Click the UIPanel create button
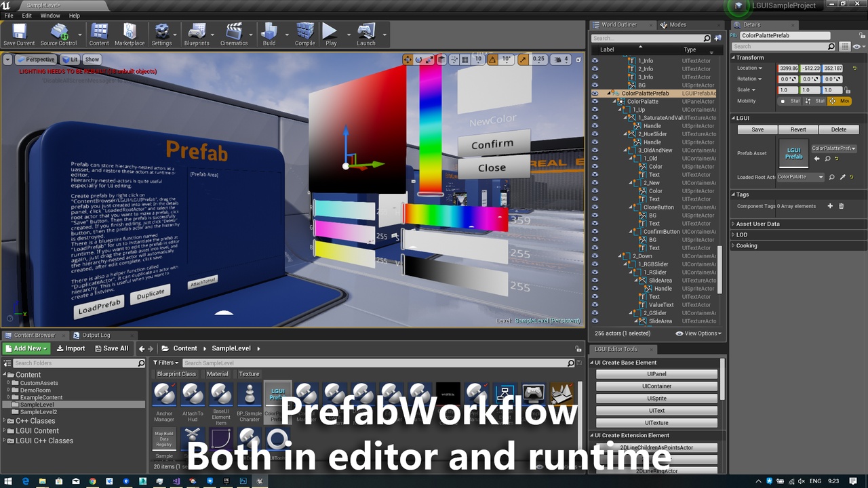Viewport: 868px width, 488px height. 656,374
